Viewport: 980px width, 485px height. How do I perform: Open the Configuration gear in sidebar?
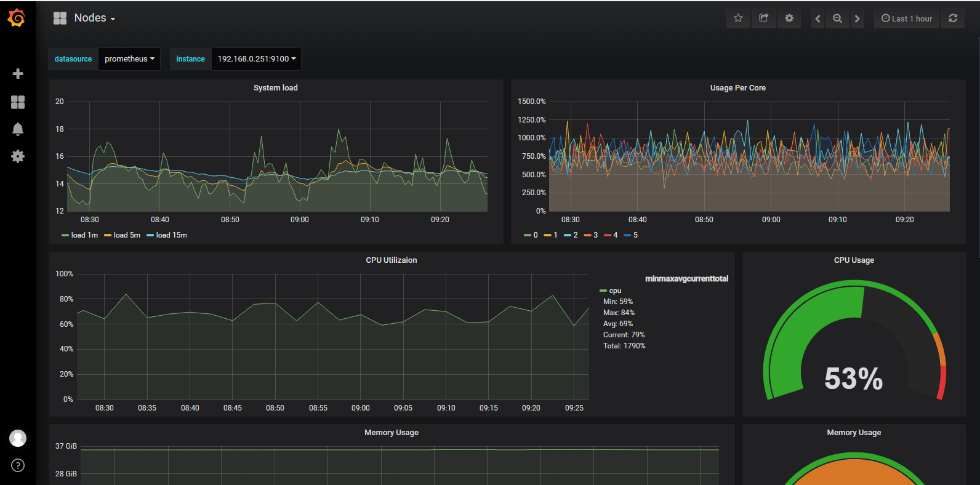(x=18, y=156)
